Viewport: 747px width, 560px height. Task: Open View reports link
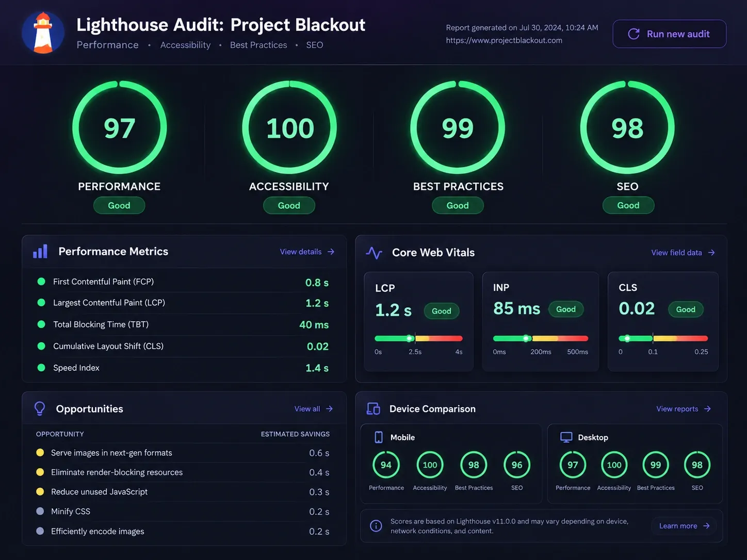click(x=684, y=409)
